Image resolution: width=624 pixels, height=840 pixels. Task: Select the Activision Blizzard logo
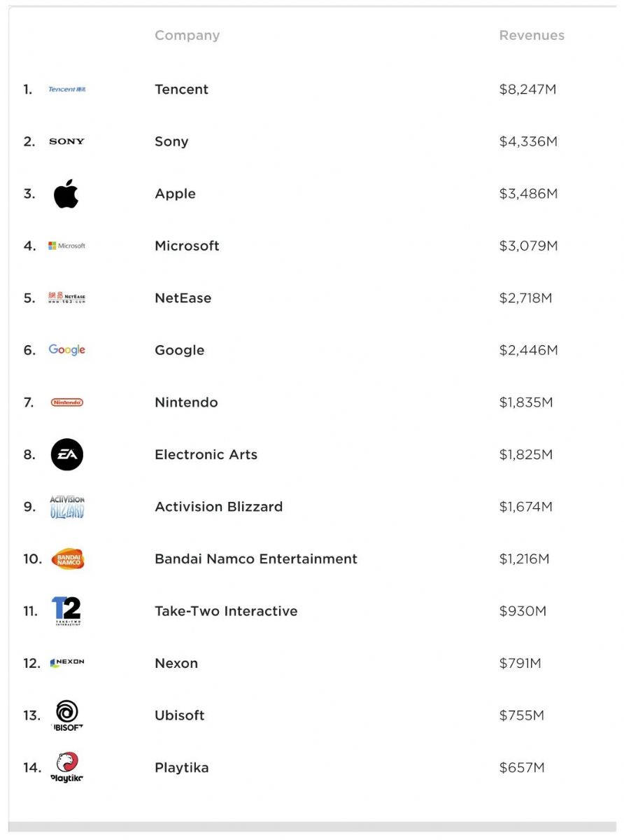pyautogui.click(x=67, y=507)
